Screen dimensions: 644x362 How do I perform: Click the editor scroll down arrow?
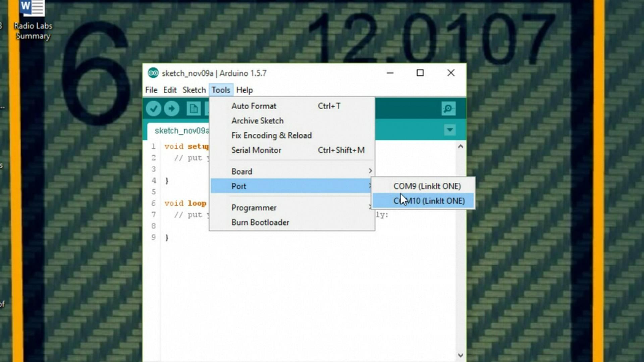[461, 355]
